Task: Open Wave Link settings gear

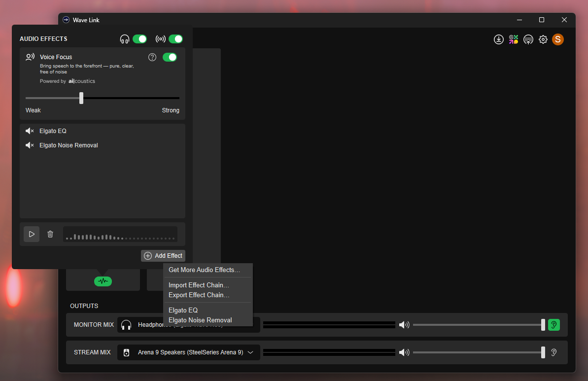Action: [x=543, y=39]
